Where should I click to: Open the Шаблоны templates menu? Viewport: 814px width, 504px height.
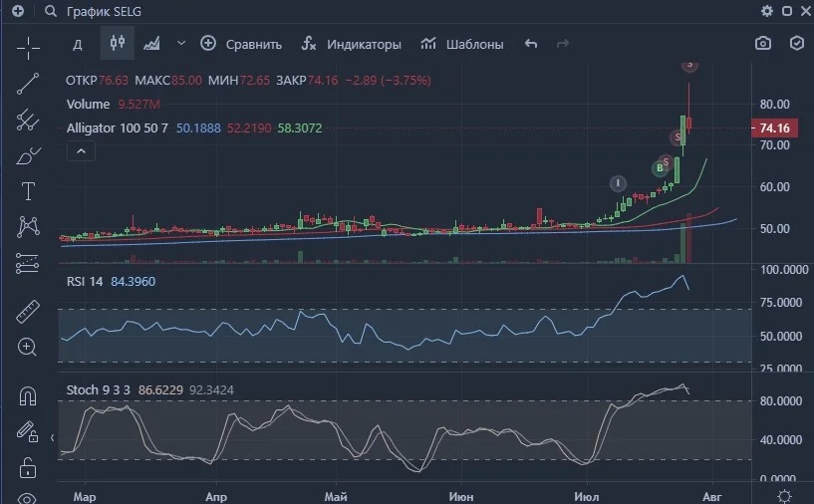coord(462,44)
